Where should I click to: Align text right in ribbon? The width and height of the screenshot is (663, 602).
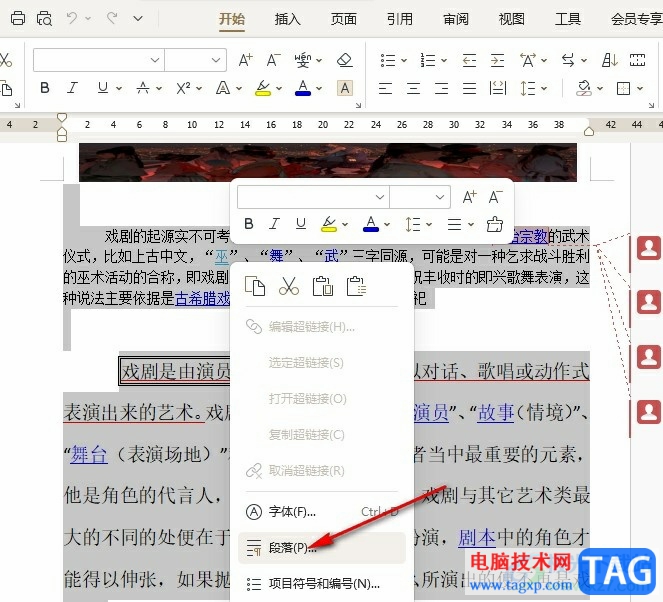[x=441, y=88]
